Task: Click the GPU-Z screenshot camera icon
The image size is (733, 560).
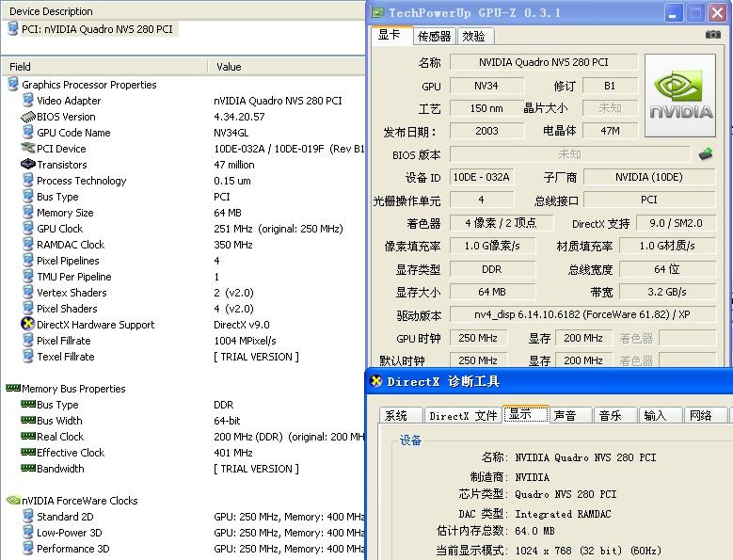Action: 712,35
